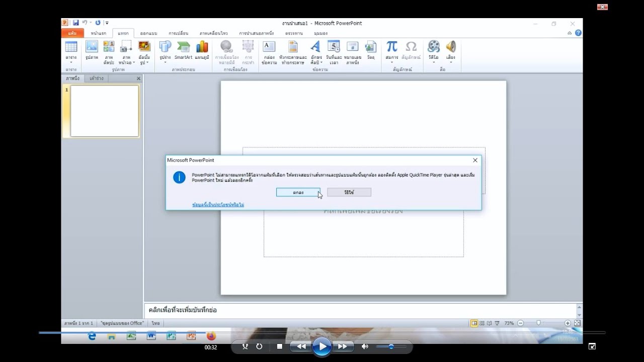Open header and footer (หัวกระดาษและท้ายกระดาษ)

tap(293, 53)
